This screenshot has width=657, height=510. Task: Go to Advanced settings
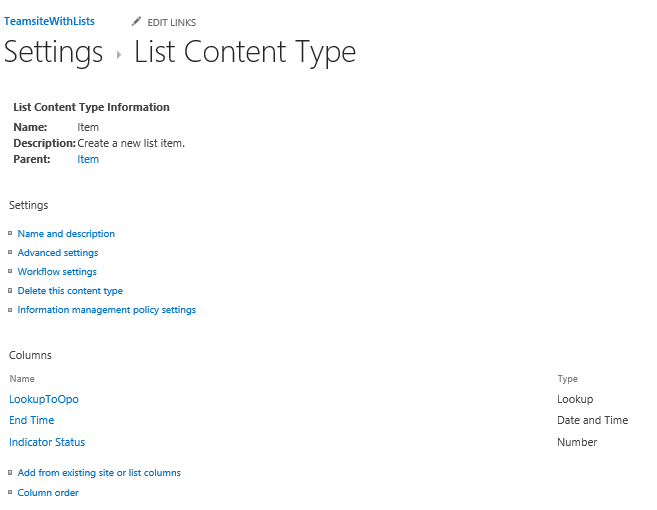point(58,253)
